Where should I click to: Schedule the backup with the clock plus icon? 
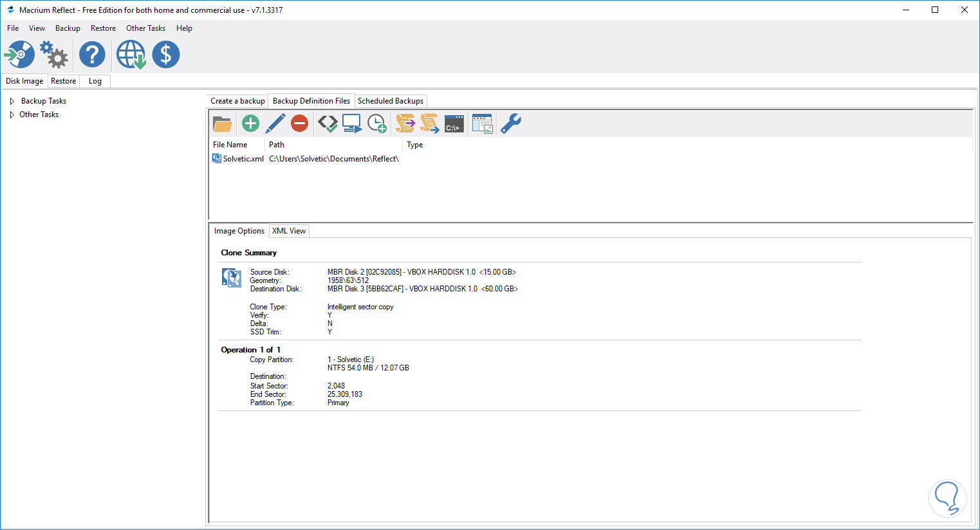point(377,123)
